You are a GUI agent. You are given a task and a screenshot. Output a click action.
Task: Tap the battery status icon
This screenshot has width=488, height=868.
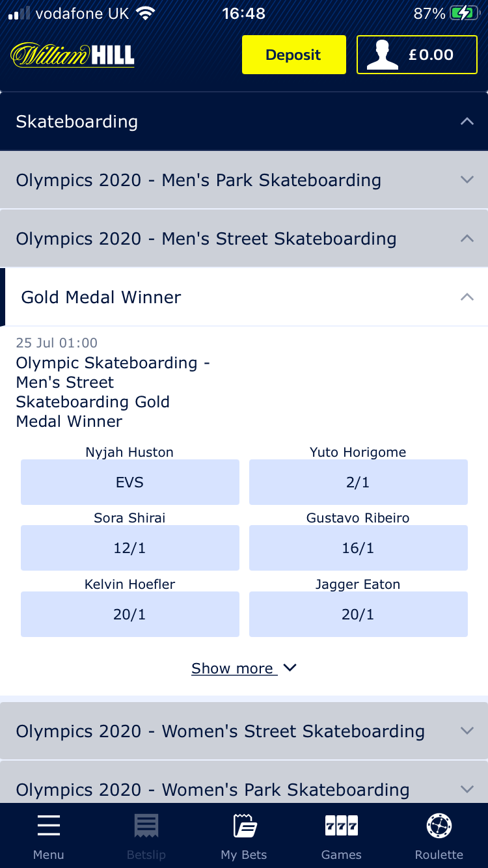point(464,14)
